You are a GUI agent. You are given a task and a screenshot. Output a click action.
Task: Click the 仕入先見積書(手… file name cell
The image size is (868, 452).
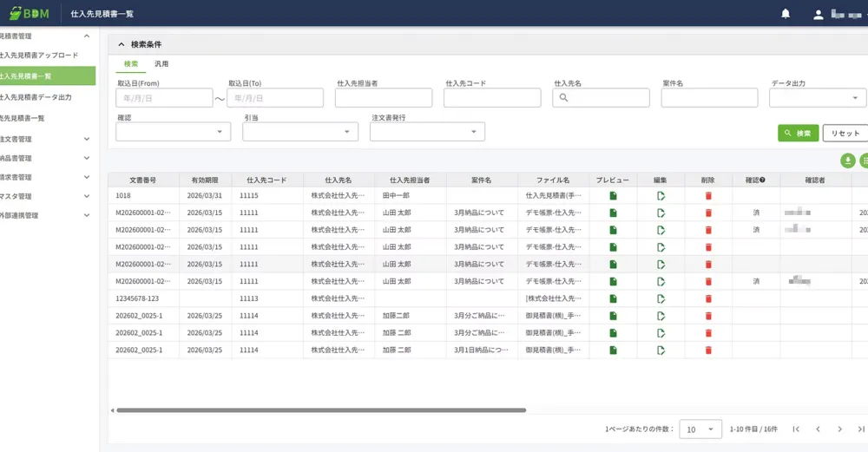coord(553,196)
